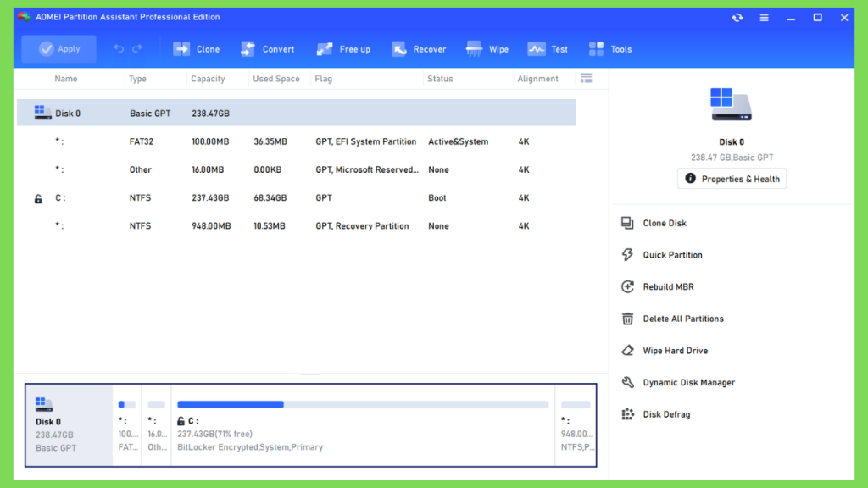
Task: Open the Wipe toolbar option
Action: [487, 49]
